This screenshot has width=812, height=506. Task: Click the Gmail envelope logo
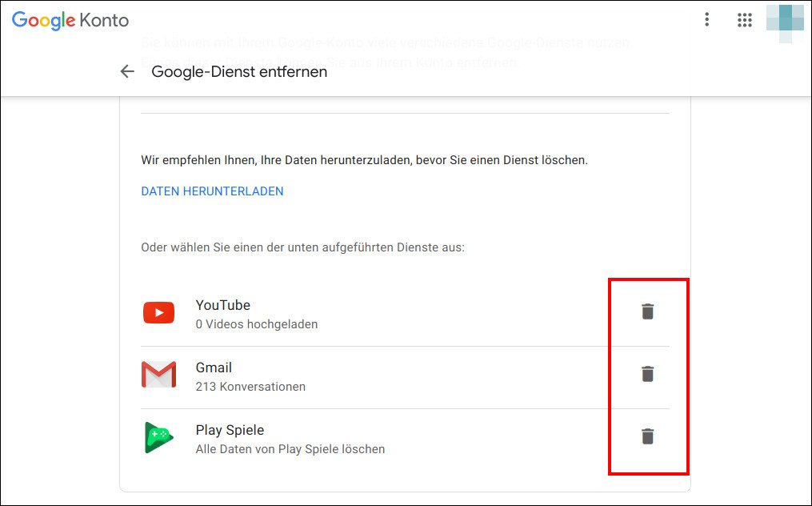coord(158,375)
